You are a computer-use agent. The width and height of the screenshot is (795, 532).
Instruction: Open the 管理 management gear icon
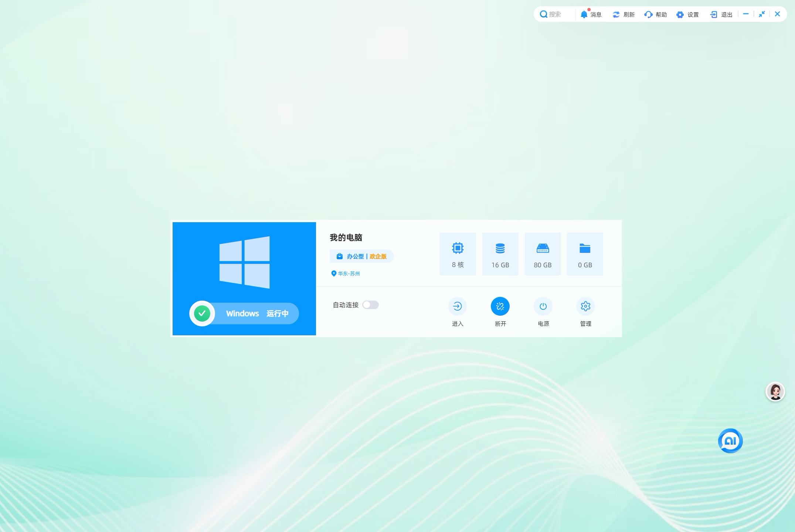click(x=585, y=306)
